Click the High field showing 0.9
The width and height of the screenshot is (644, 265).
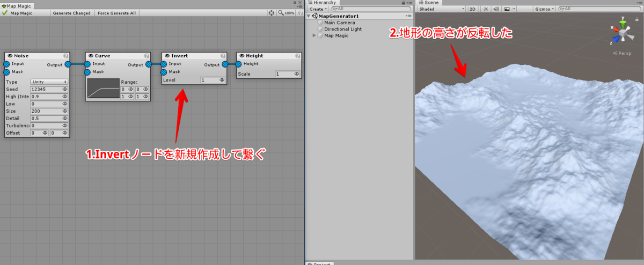coord(49,97)
